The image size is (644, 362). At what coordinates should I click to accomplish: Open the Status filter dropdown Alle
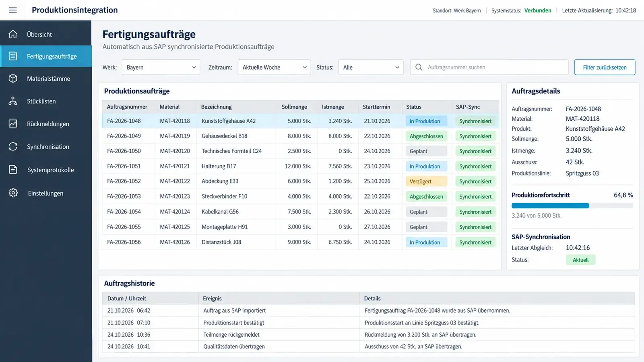click(371, 67)
